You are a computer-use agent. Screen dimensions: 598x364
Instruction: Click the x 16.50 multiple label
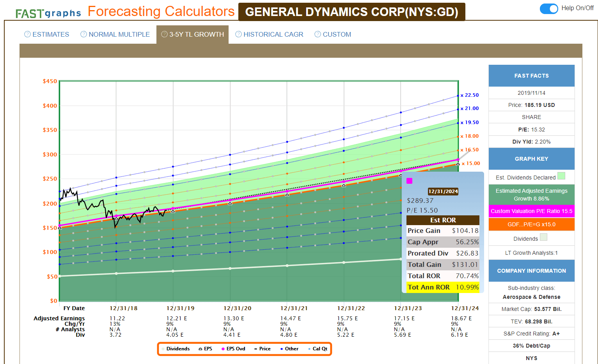pos(470,150)
